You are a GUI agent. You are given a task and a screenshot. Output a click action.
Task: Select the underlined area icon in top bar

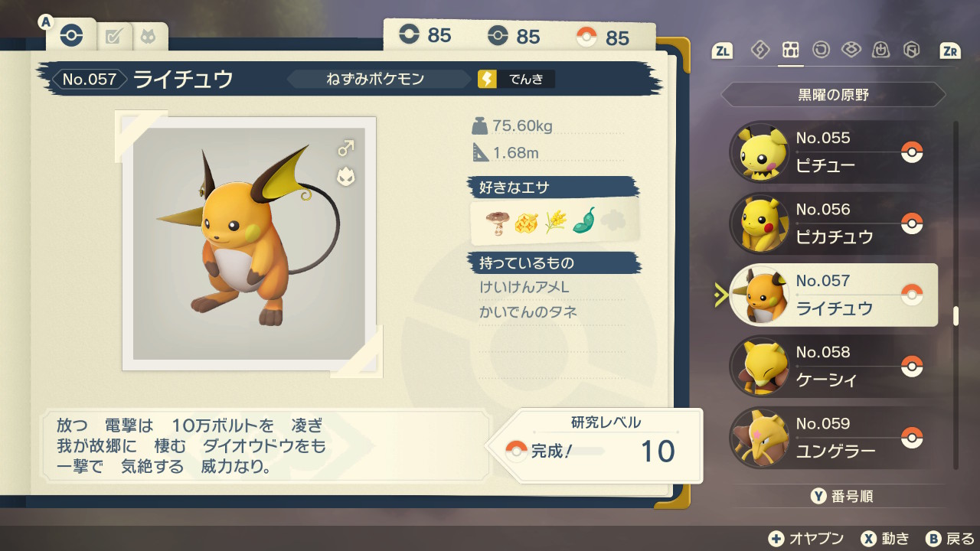click(790, 51)
